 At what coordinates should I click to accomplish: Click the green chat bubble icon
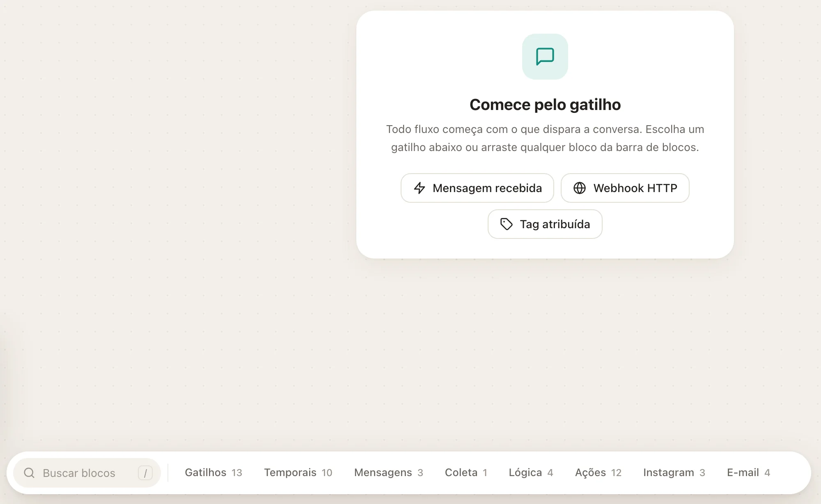pos(545,57)
